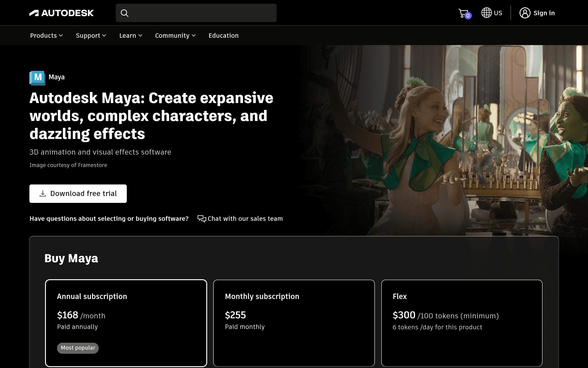Viewport: 588px width, 368px height.
Task: Click Have questions about selecting text
Action: (x=109, y=218)
